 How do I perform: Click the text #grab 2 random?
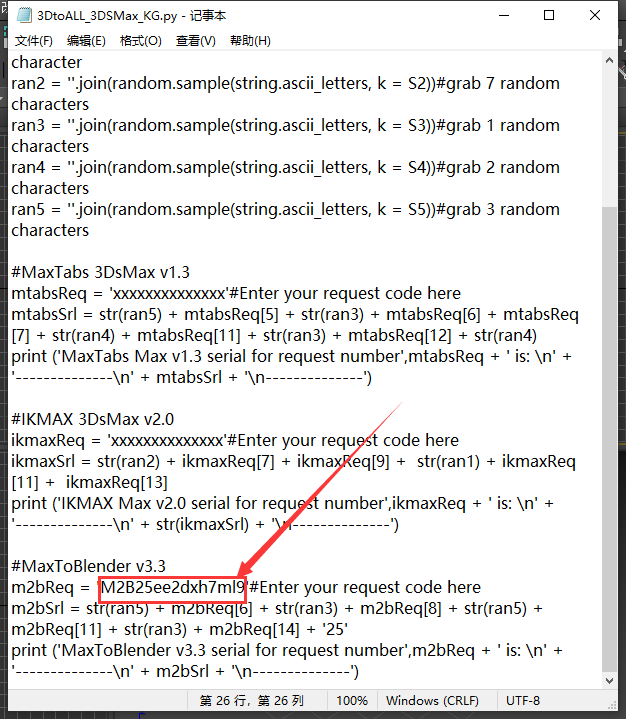tap(498, 167)
